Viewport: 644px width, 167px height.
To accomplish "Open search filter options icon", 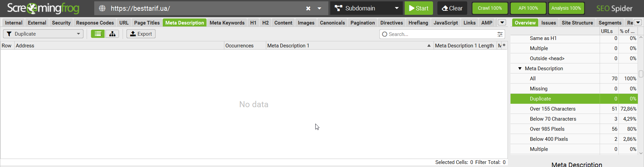I will tap(500, 34).
